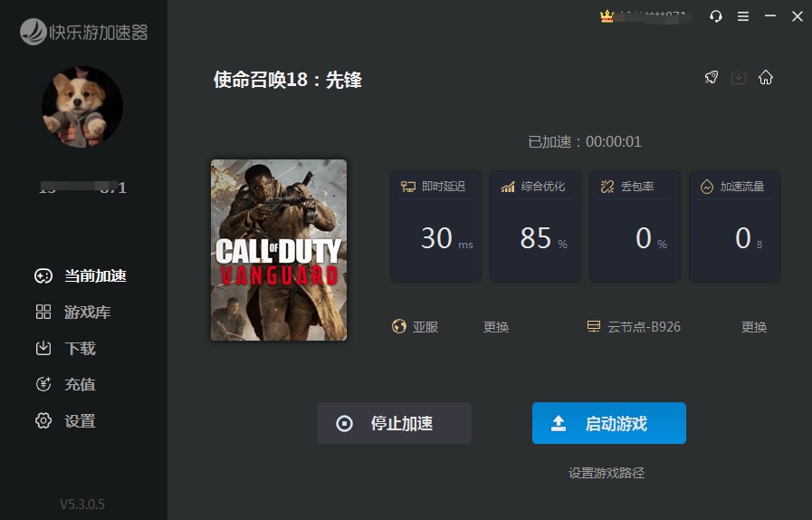
Task: Click 启动游戏 button
Action: [609, 423]
